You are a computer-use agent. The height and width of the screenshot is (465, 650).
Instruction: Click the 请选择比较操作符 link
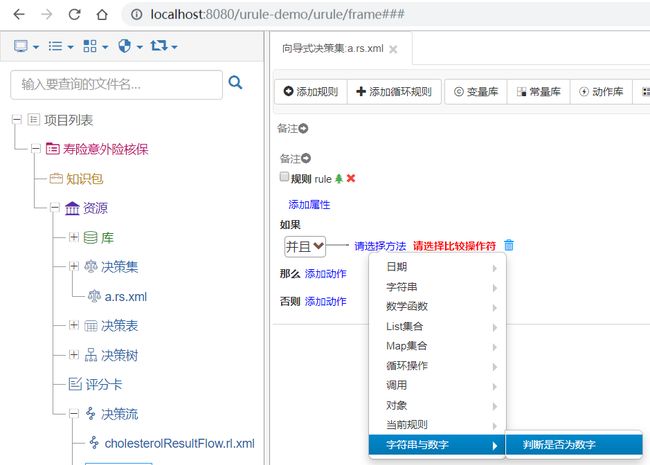[x=454, y=246]
